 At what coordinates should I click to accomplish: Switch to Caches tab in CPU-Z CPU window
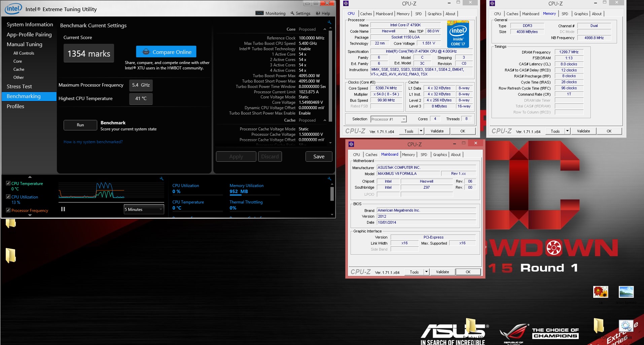click(x=366, y=14)
